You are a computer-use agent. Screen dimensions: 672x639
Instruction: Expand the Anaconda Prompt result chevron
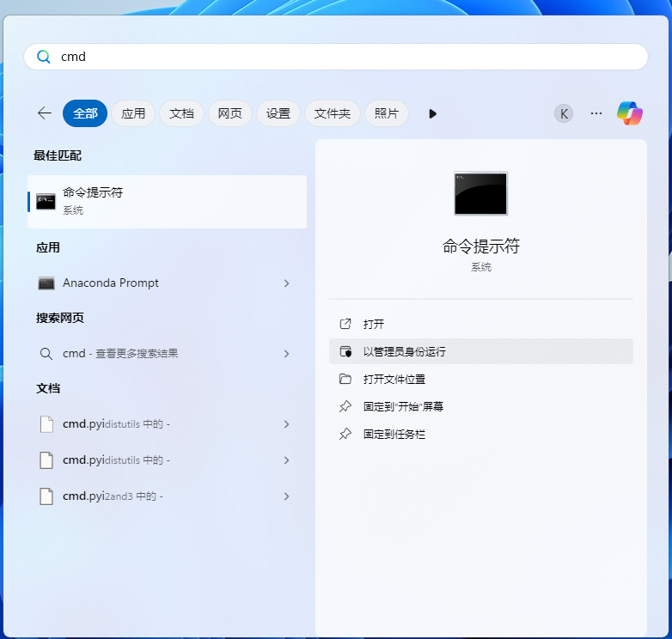point(286,283)
